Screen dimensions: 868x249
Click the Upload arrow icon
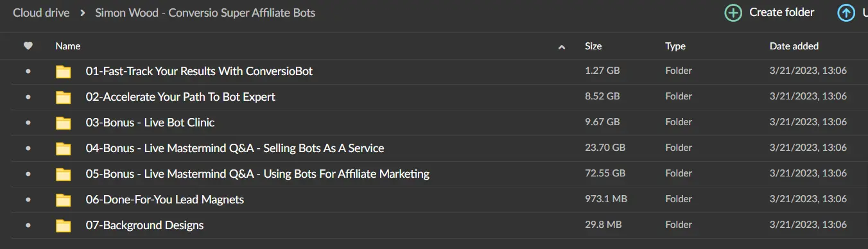click(846, 13)
